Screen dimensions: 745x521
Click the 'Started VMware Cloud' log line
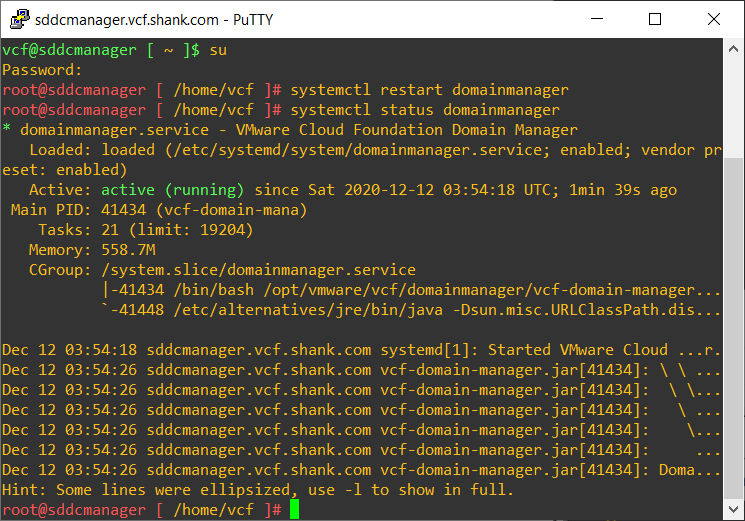point(361,350)
